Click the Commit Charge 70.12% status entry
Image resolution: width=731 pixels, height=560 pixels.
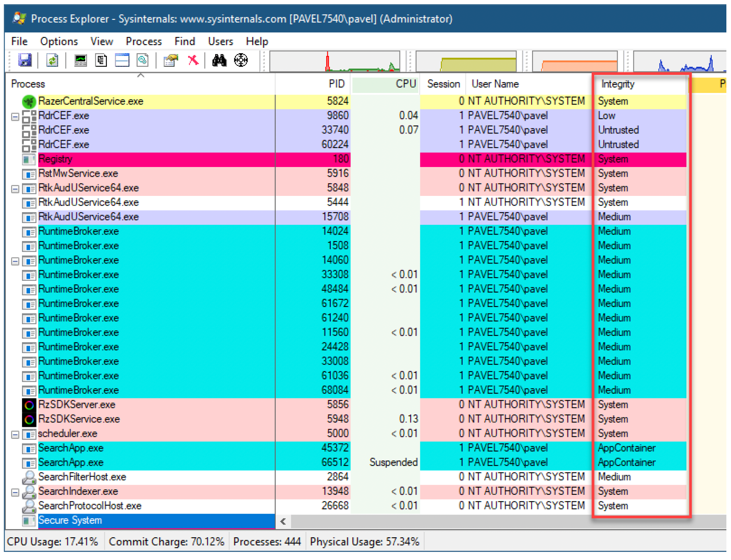(x=167, y=542)
